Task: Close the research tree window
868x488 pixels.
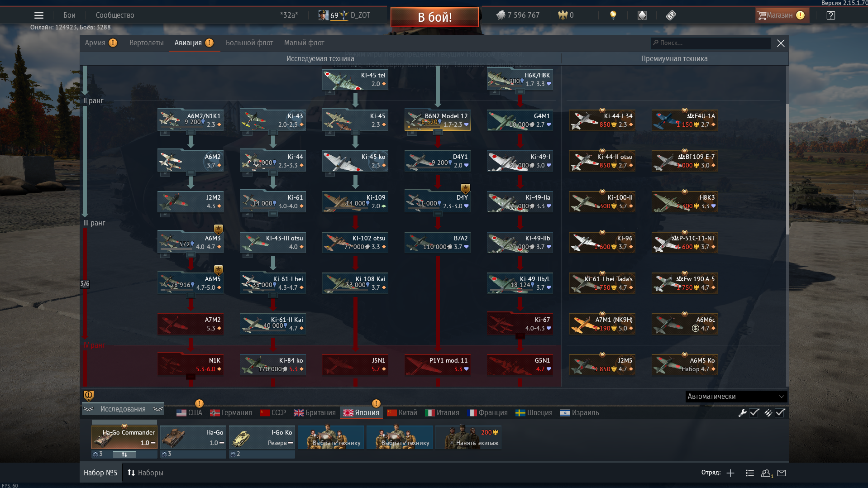Action: click(781, 43)
